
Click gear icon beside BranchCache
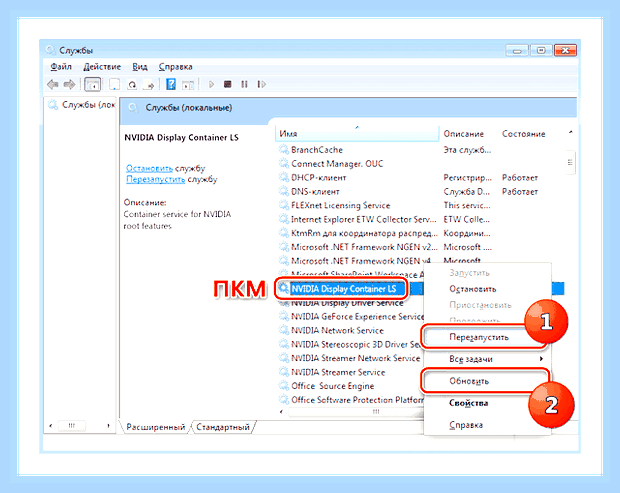tap(284, 149)
